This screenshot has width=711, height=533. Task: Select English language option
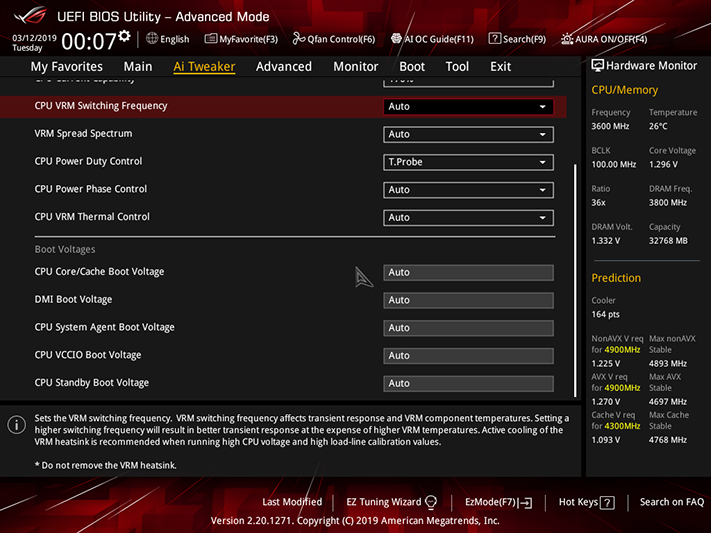click(175, 39)
